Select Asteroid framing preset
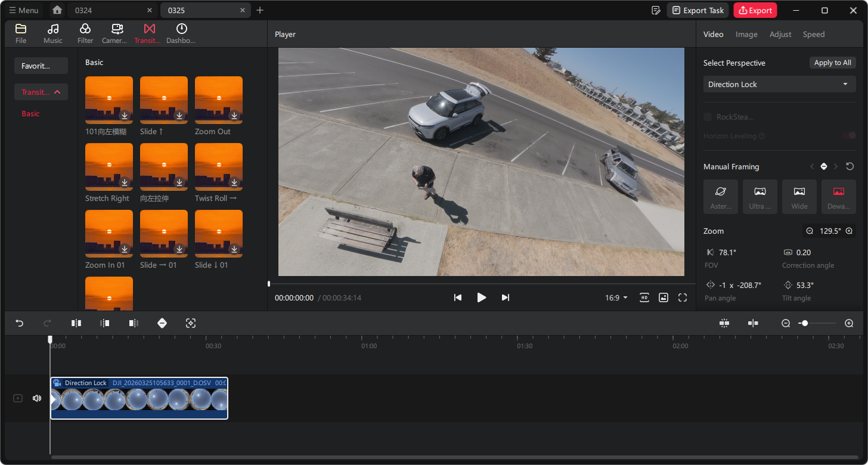The height and width of the screenshot is (465, 868). coord(721,197)
